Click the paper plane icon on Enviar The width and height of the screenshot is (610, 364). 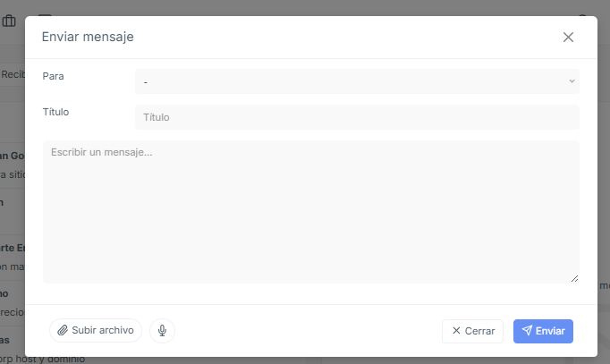point(527,331)
